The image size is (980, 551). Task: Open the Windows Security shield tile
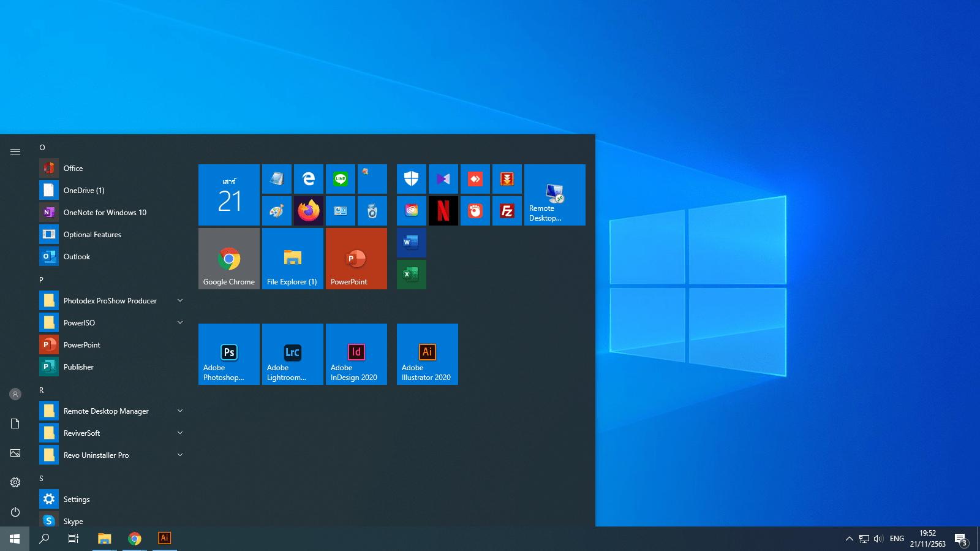click(412, 179)
